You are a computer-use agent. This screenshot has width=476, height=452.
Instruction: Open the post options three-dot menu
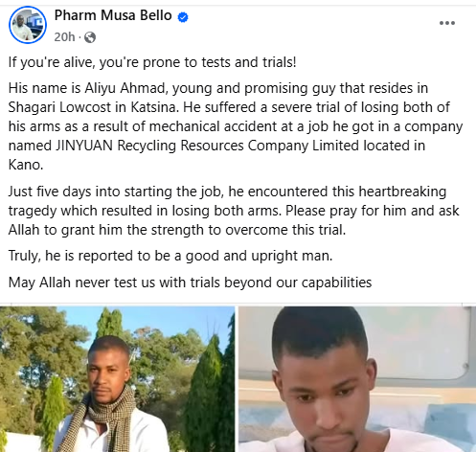click(x=447, y=23)
